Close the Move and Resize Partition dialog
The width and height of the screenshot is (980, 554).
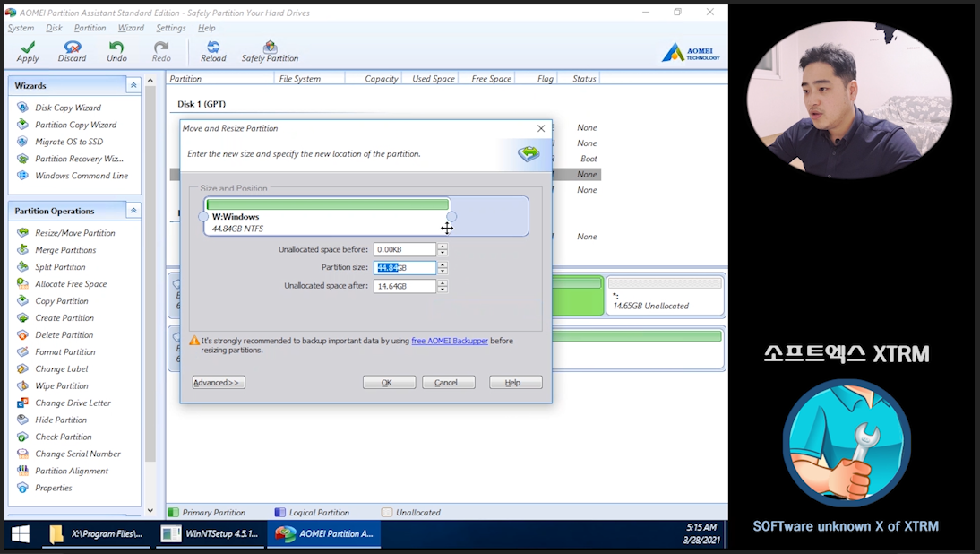pos(541,128)
